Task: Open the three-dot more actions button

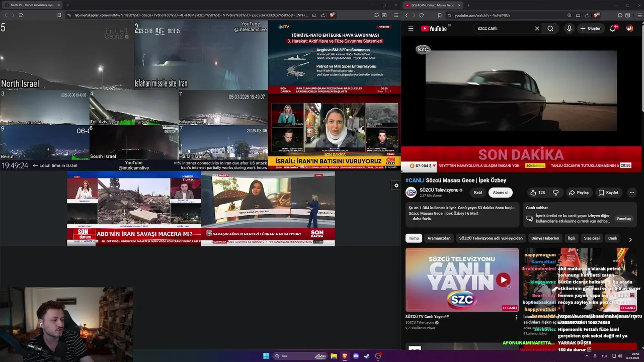Action: pyautogui.click(x=632, y=193)
